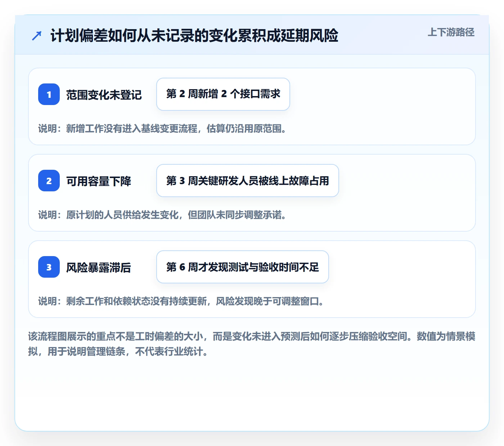Select the heading 可用容量下降
This screenshot has width=504, height=446.
coord(99,181)
